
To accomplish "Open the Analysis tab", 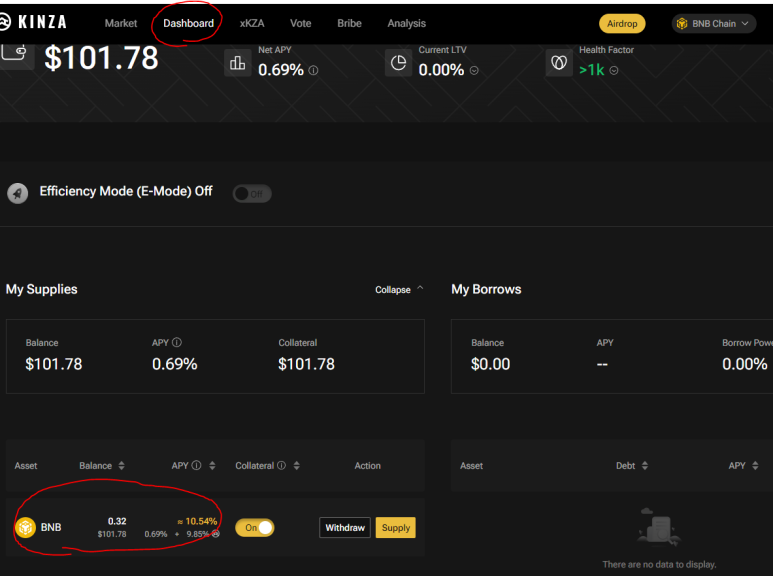I will click(406, 23).
